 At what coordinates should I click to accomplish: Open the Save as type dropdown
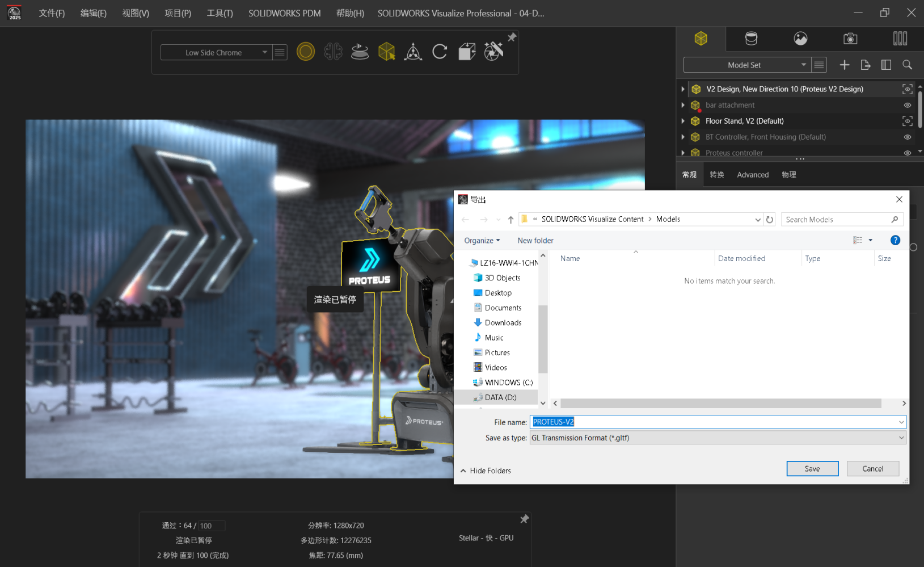pos(718,438)
